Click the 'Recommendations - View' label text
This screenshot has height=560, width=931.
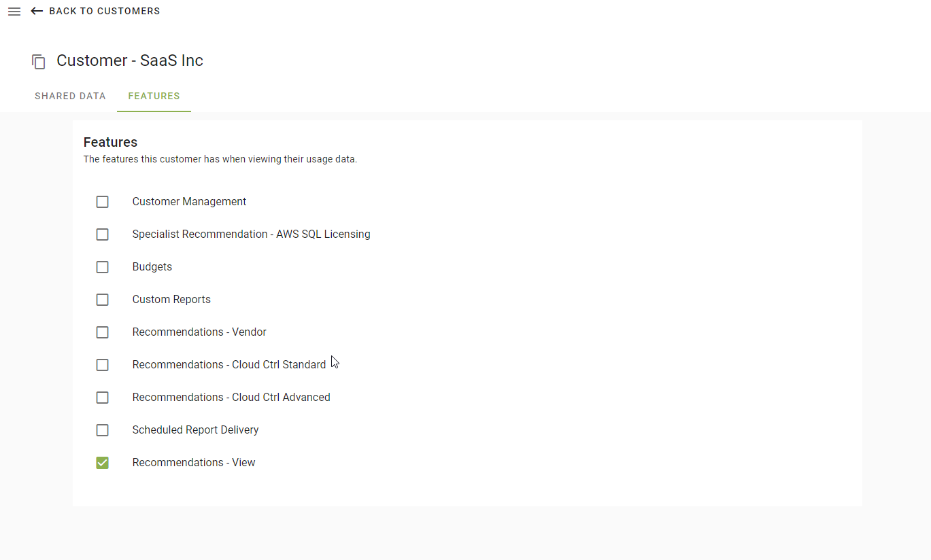point(194,463)
